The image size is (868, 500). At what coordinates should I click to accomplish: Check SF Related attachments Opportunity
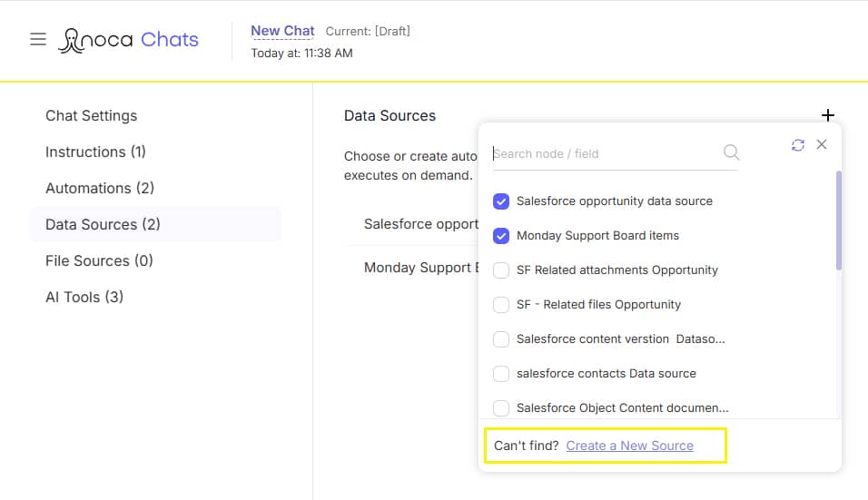pyautogui.click(x=501, y=270)
